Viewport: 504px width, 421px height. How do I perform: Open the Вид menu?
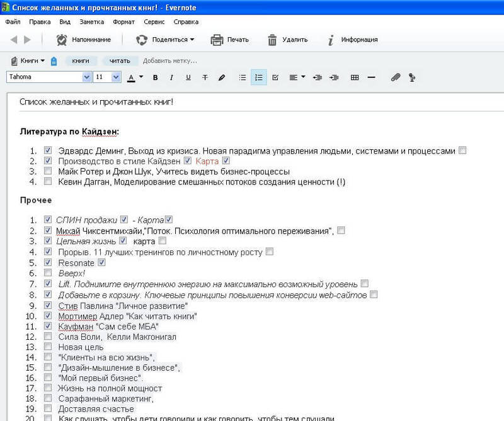(x=65, y=22)
